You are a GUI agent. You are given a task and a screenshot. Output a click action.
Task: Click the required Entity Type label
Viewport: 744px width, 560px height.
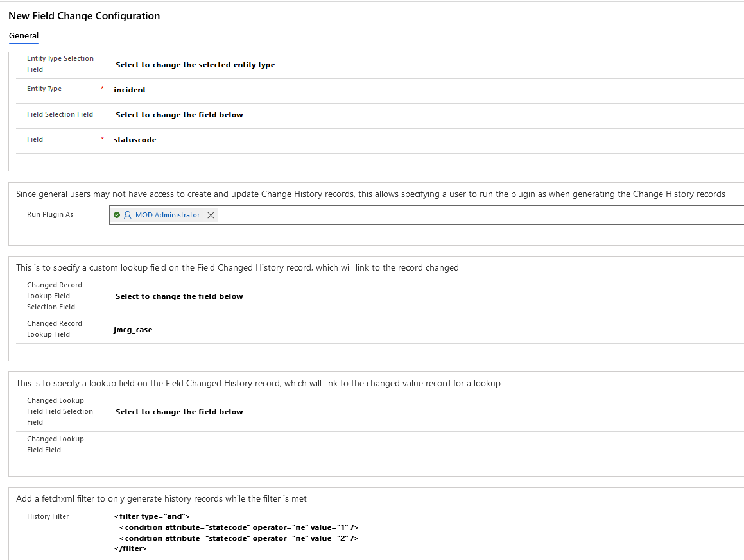tap(44, 89)
